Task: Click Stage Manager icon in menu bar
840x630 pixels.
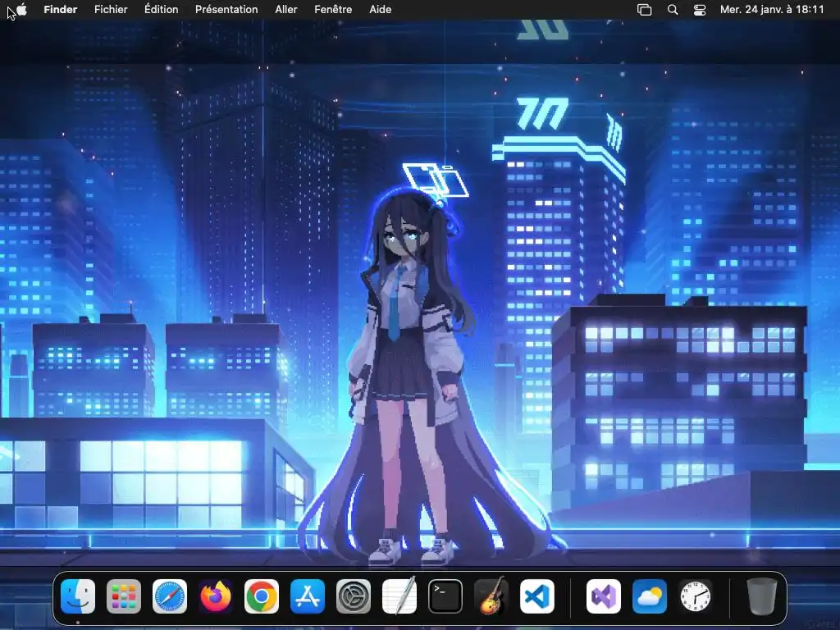Action: [x=645, y=10]
